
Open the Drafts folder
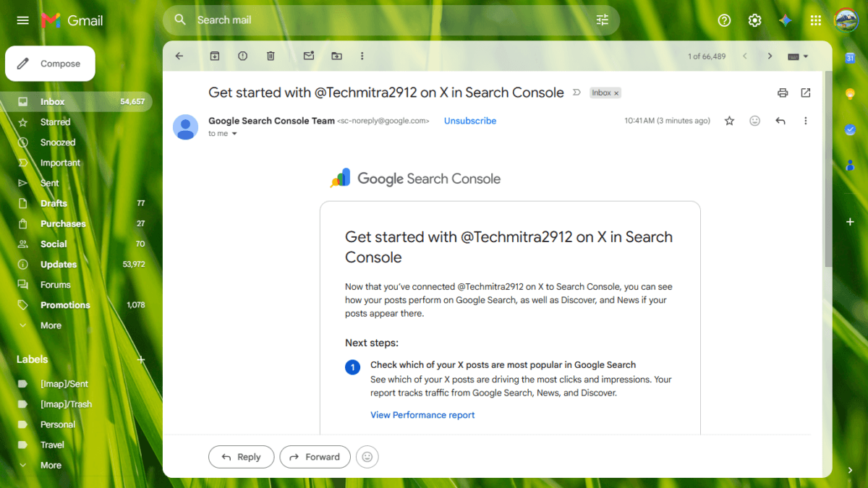coord(76,203)
